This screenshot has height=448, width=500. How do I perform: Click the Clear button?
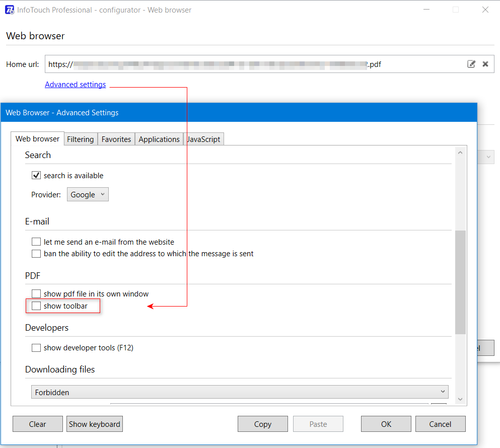point(38,424)
